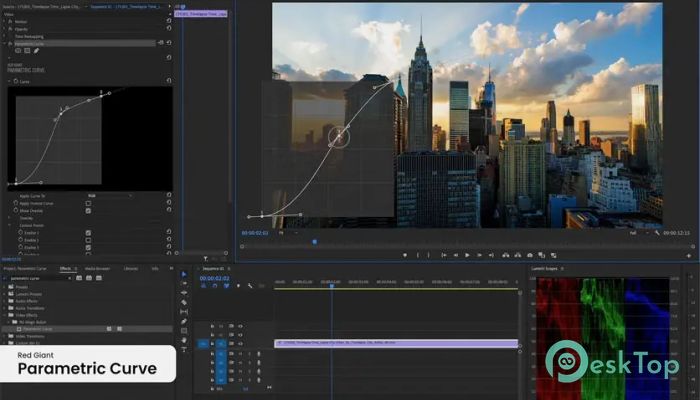Toggle Enable 2 control point checkbox
The height and width of the screenshot is (400, 700).
point(88,240)
